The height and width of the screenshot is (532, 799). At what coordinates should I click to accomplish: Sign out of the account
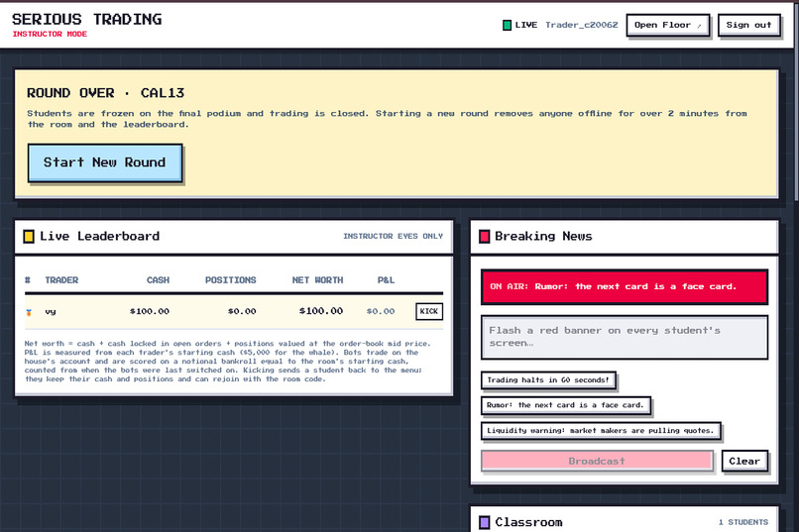(748, 25)
